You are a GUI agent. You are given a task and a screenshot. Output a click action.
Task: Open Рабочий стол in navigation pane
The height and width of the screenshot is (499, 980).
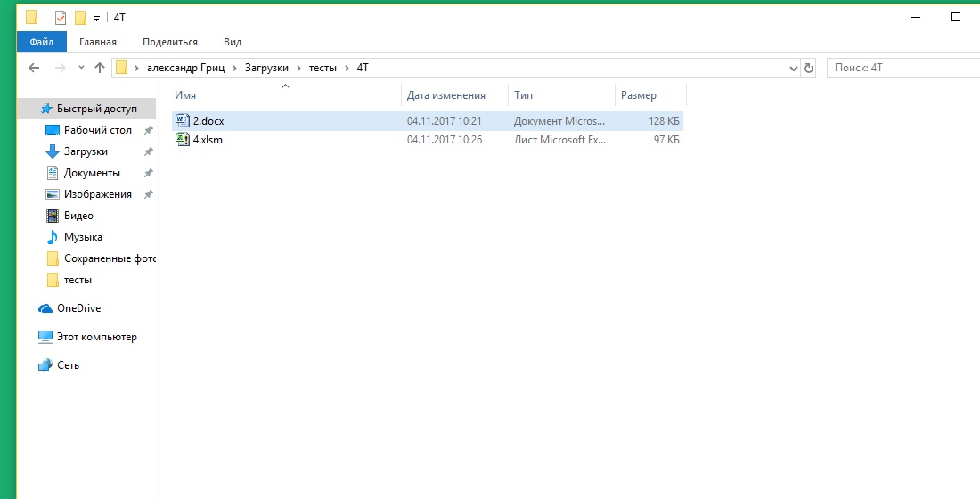[97, 130]
